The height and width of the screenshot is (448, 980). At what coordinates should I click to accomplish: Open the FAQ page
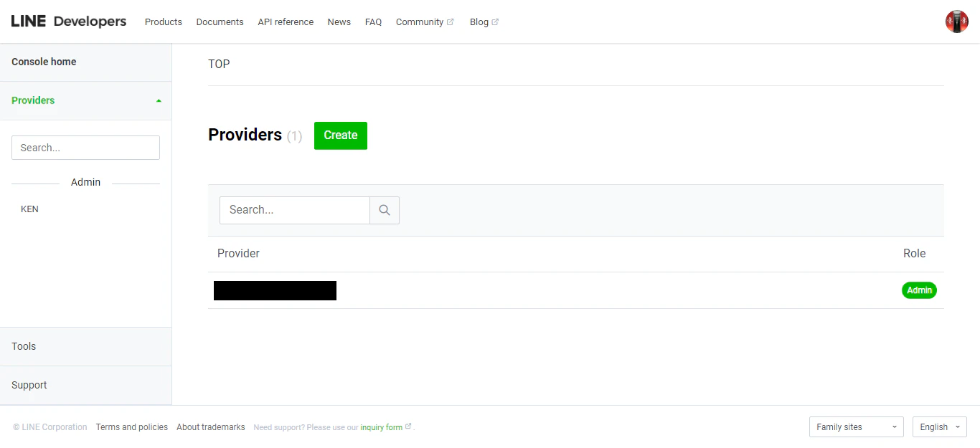click(373, 22)
